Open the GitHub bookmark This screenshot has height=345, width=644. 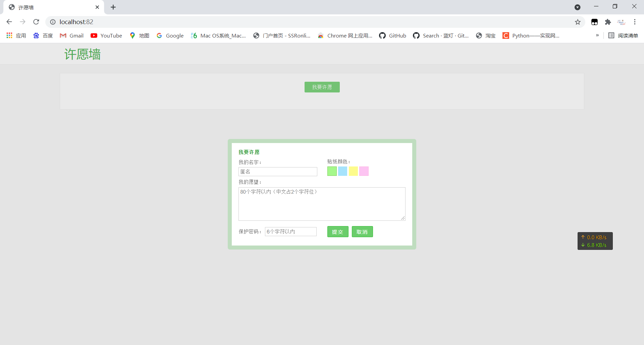[393, 36]
